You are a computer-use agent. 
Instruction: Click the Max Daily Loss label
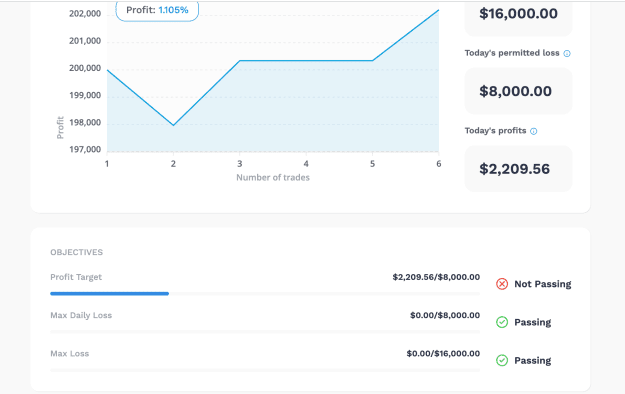pyautogui.click(x=81, y=315)
